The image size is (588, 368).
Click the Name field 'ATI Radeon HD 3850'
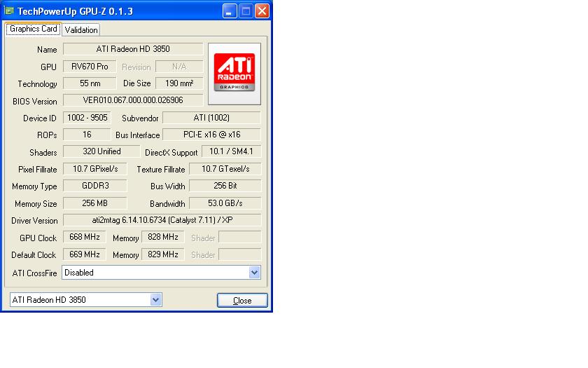pyautogui.click(x=133, y=49)
